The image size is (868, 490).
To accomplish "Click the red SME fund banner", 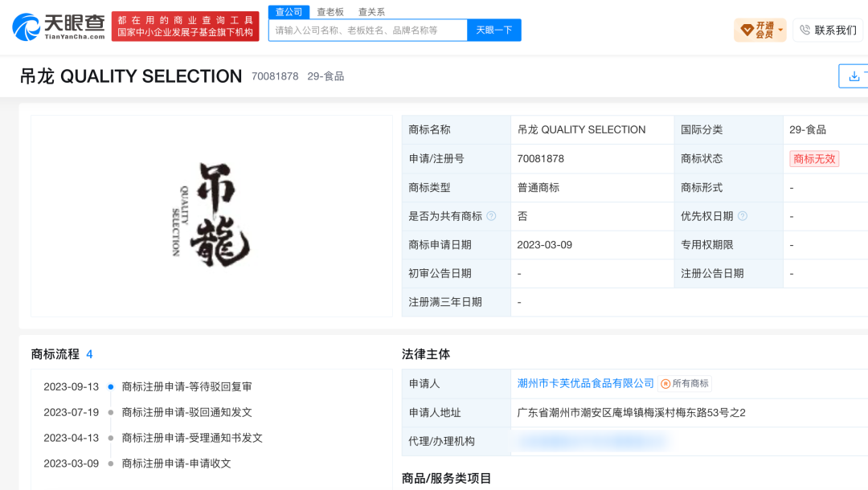I will pyautogui.click(x=185, y=27).
